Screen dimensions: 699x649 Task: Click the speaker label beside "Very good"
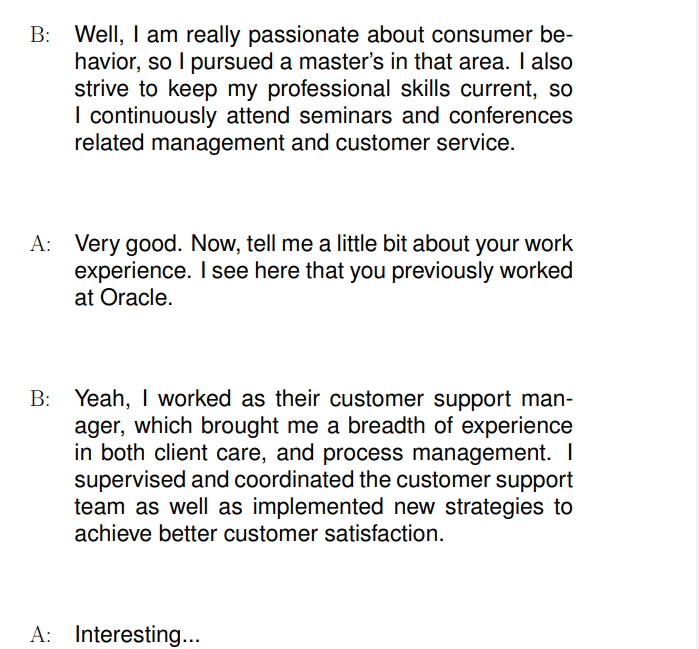coord(40,244)
